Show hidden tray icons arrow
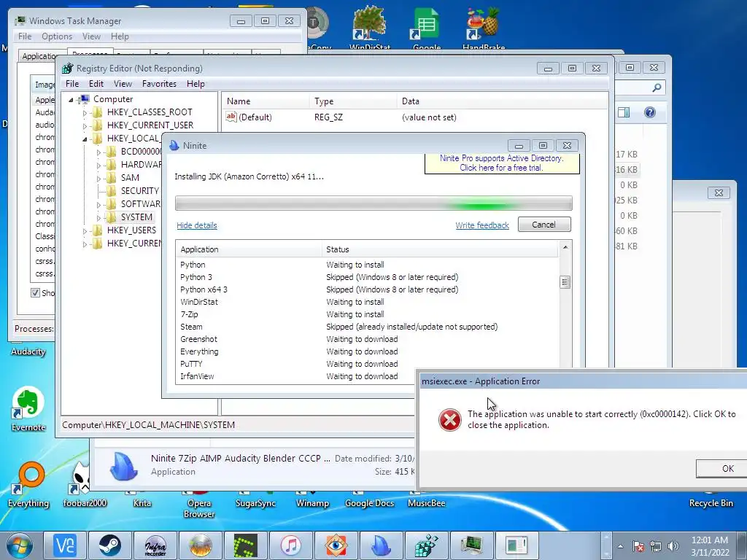Viewport: 747px width, 560px height. 620,546
